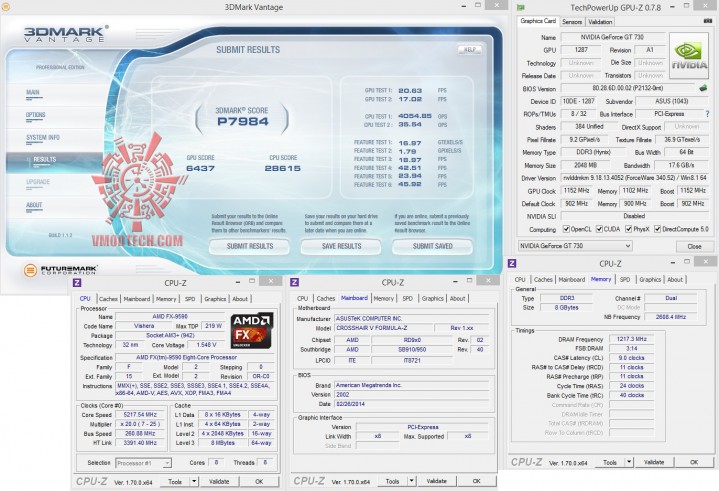Click 3DMark Vantage title bar icon
The image size is (719, 491).
click(x=6, y=7)
